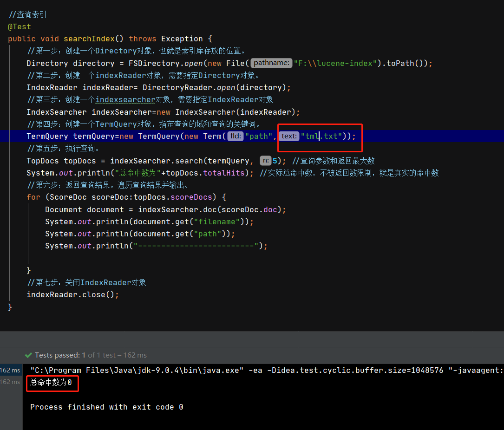The image size is (504, 430).
Task: Click DirectoryReader.open(directory) call
Action: (214, 88)
